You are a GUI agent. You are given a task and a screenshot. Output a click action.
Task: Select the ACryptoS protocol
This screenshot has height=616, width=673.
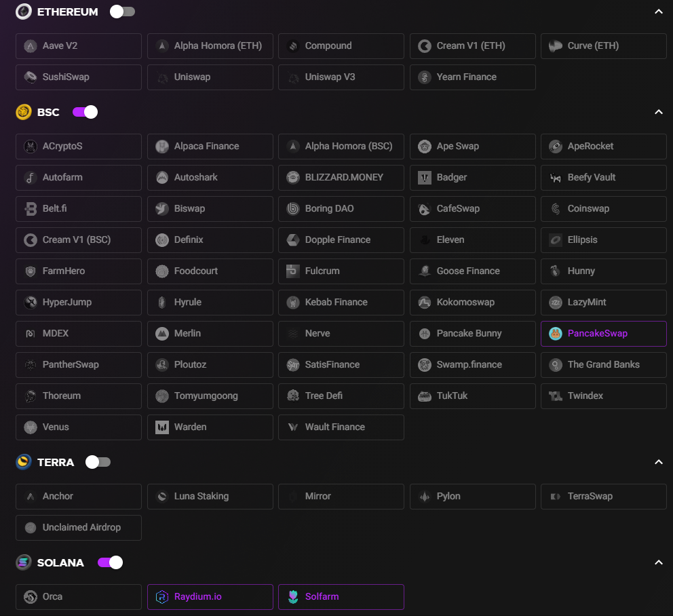[x=79, y=147]
